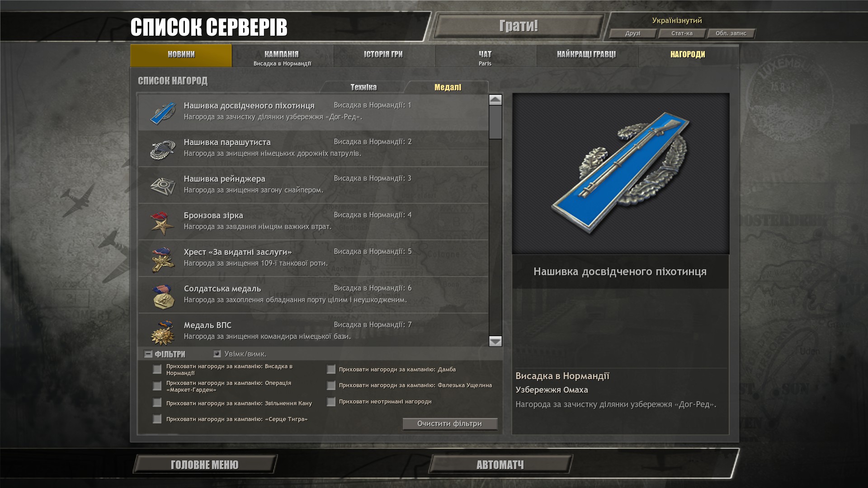The image size is (868, 488).
Task: Select the blue infantry badge icon
Action: [163, 113]
